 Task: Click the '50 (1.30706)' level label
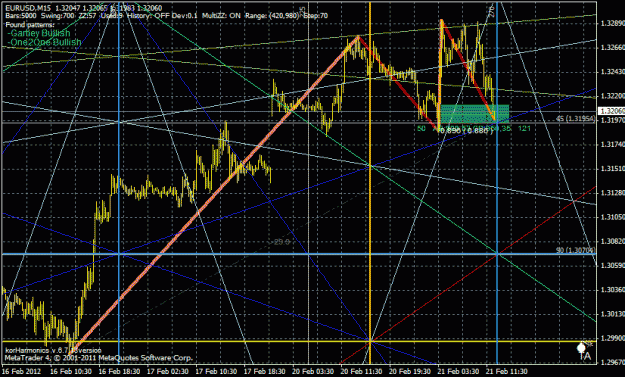[x=576, y=250]
